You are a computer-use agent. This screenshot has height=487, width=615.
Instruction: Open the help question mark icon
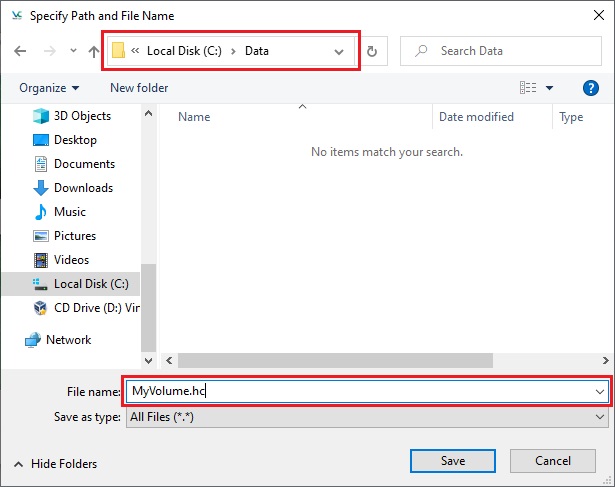590,88
